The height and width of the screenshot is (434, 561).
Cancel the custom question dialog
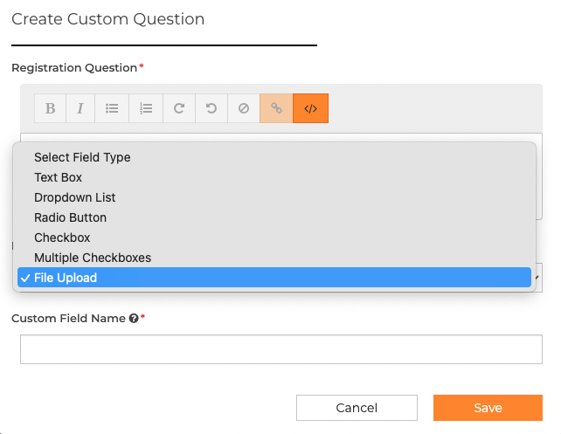click(x=357, y=408)
